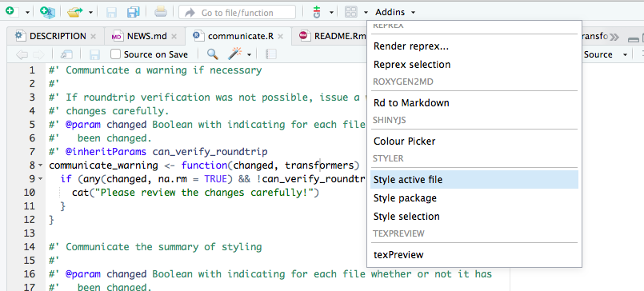Click the compile report notebook icon
The image size is (644, 291).
270,54
